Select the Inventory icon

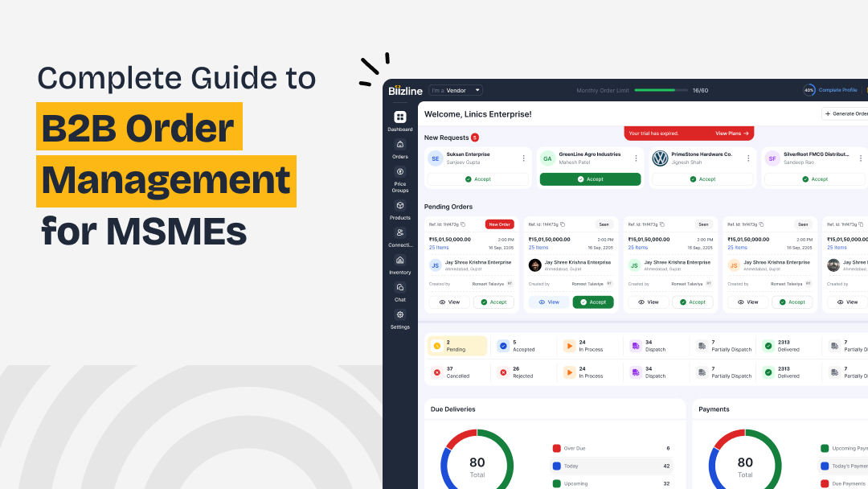click(x=399, y=261)
